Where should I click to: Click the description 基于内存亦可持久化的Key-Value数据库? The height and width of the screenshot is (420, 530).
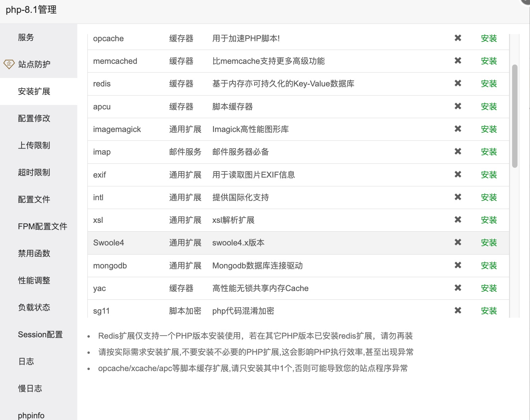283,84
